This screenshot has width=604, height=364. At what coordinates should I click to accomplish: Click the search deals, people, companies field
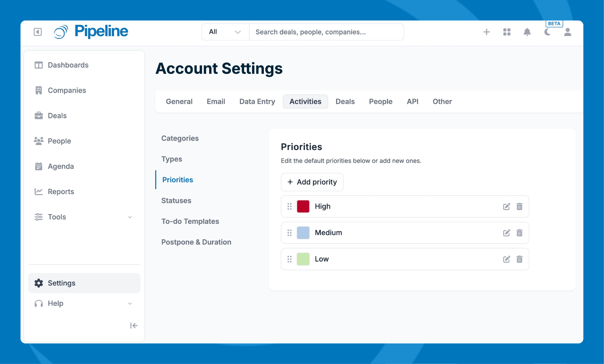326,32
